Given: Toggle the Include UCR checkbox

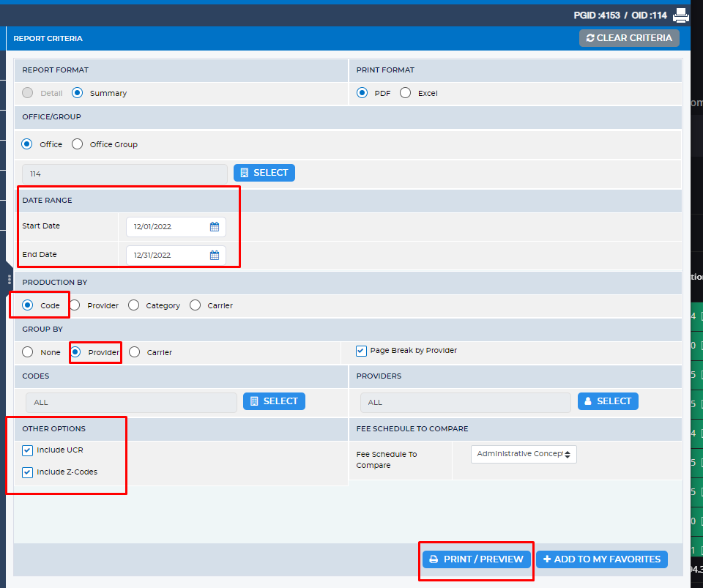Looking at the screenshot, I should click(x=28, y=450).
